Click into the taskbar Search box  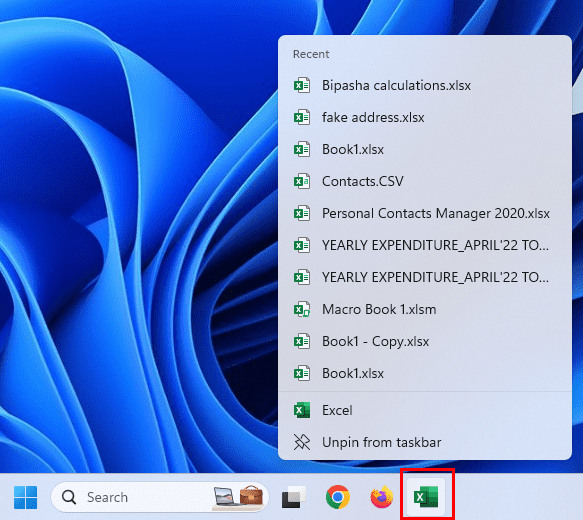coord(160,497)
